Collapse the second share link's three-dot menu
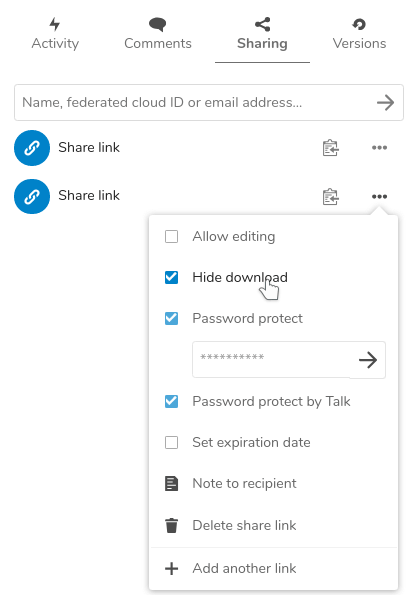Image resolution: width=420 pixels, height=595 pixels. [x=379, y=196]
